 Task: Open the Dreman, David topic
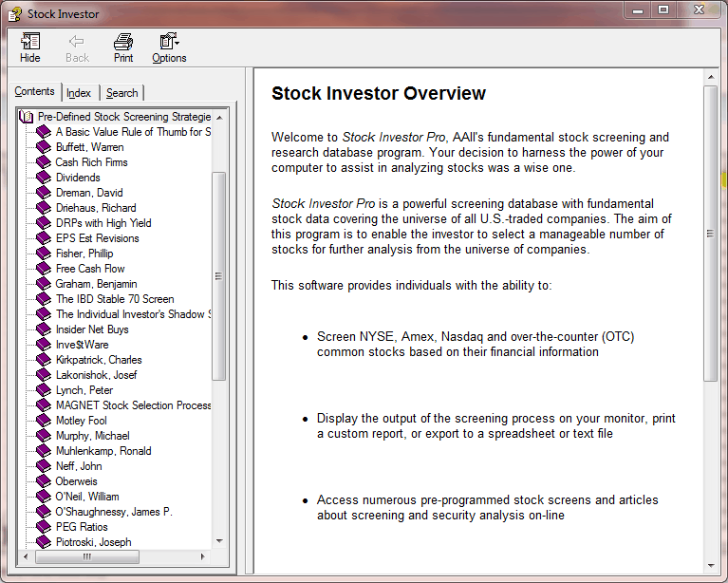[89, 193]
